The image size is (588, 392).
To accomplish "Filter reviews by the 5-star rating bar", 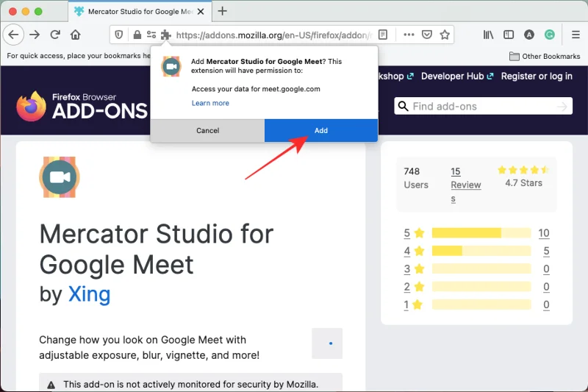I will (481, 233).
